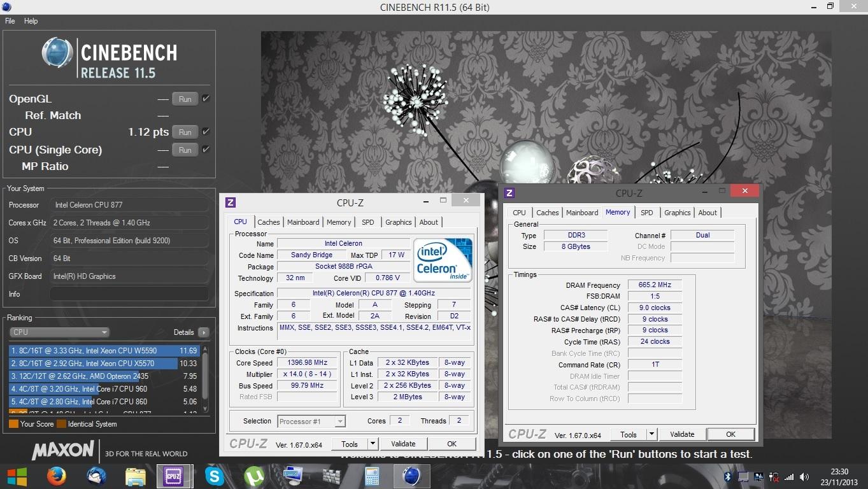The width and height of the screenshot is (868, 489).
Task: Expand Tools dropdown arrow in left CPU-Z
Action: 373,444
